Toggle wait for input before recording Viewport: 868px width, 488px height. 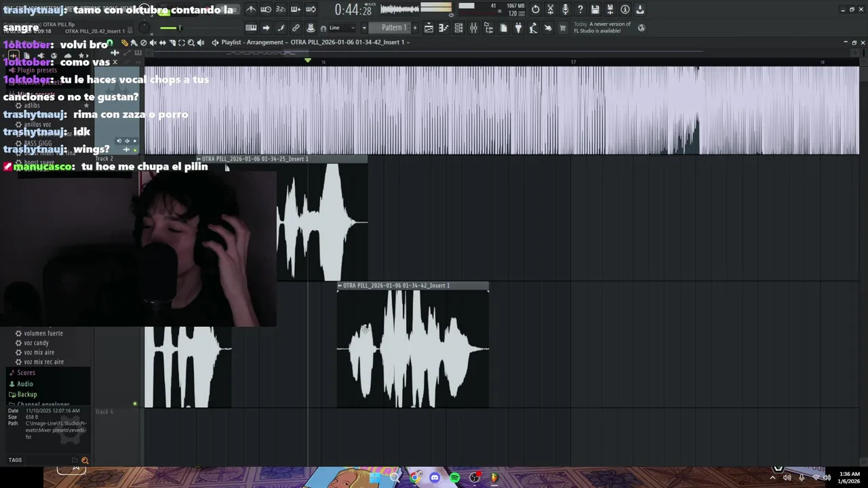[x=266, y=9]
